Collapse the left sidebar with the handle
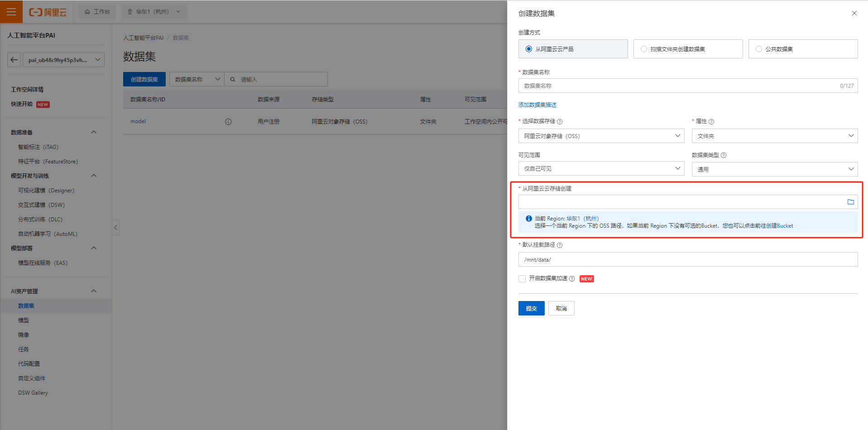The width and height of the screenshot is (868, 430). point(116,228)
